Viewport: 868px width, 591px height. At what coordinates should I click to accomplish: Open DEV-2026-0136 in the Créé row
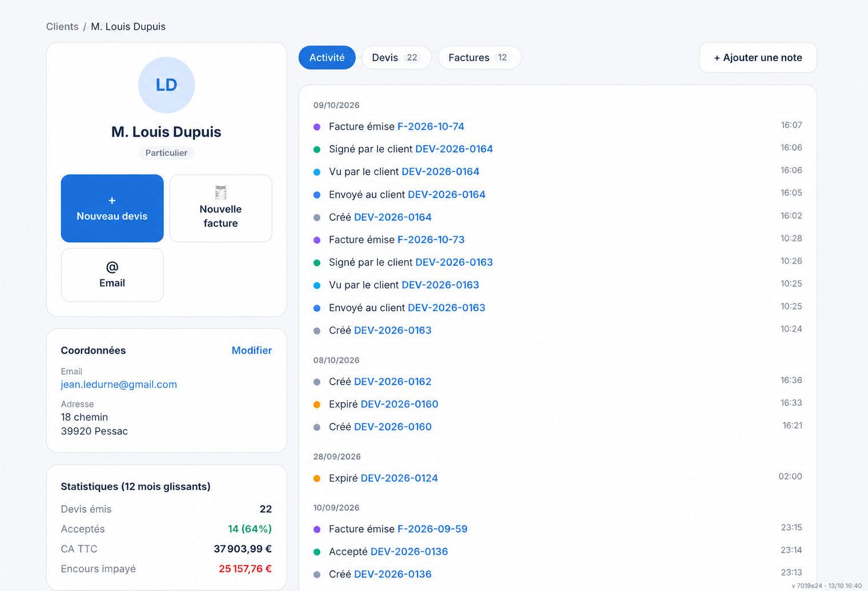click(x=393, y=574)
